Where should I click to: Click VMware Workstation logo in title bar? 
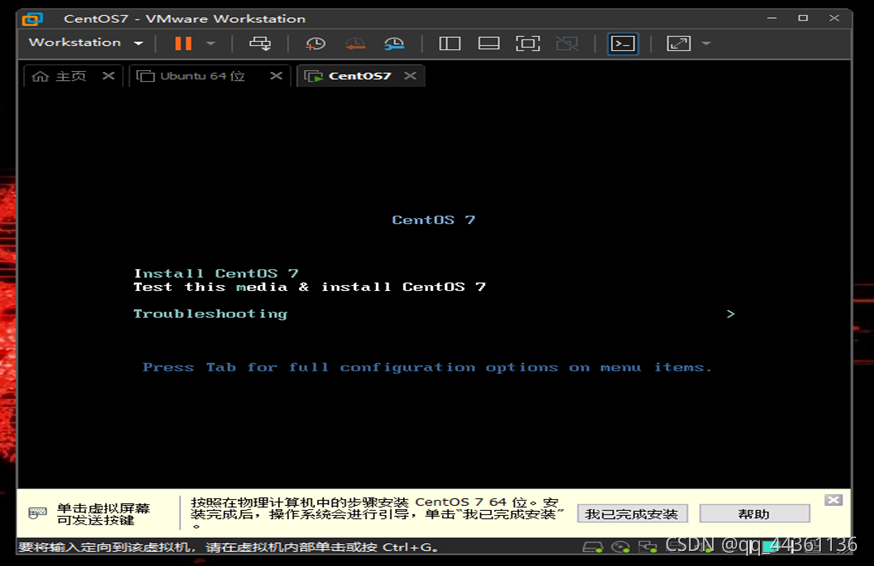32,19
